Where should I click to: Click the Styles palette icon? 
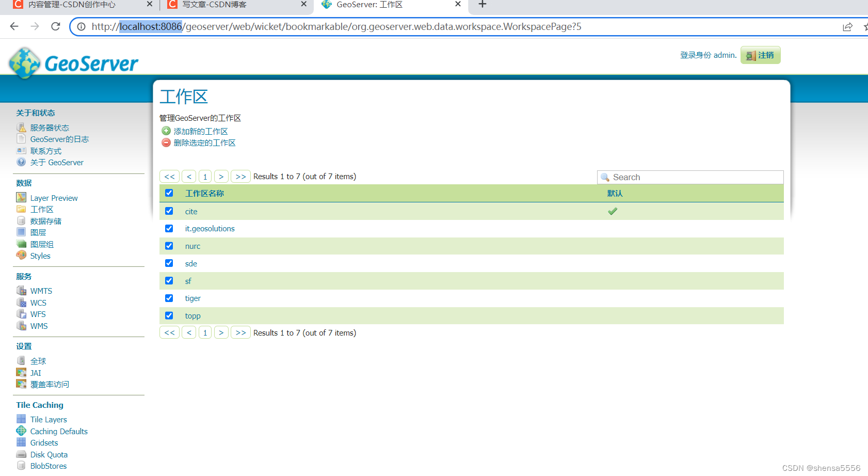(21, 255)
